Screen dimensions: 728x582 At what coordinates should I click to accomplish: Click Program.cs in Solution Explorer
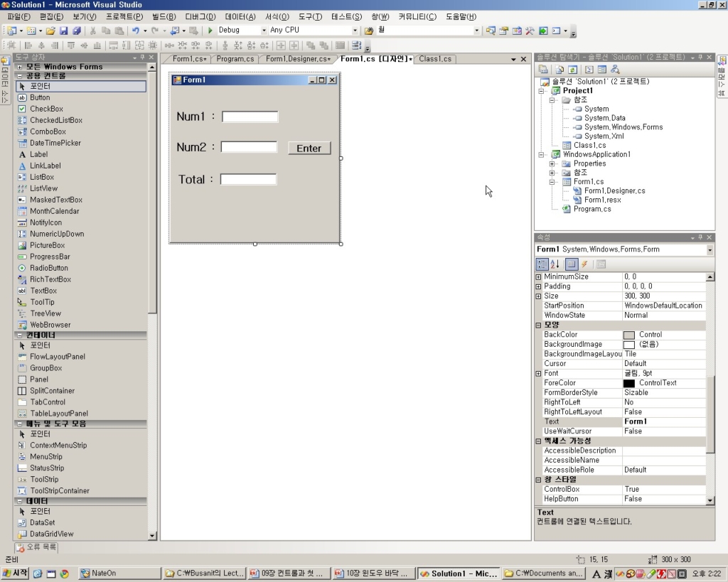[x=592, y=210]
